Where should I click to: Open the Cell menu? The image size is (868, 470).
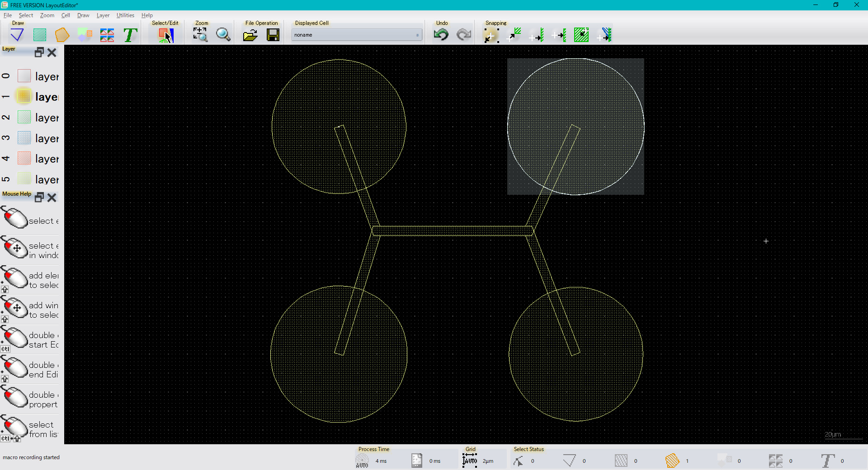tap(66, 15)
